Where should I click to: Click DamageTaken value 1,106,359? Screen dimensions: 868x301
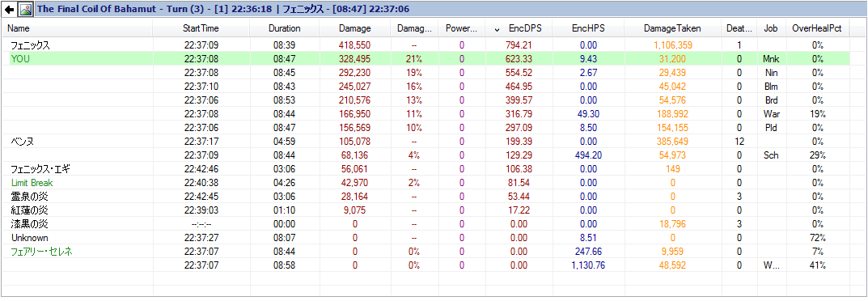point(672,45)
